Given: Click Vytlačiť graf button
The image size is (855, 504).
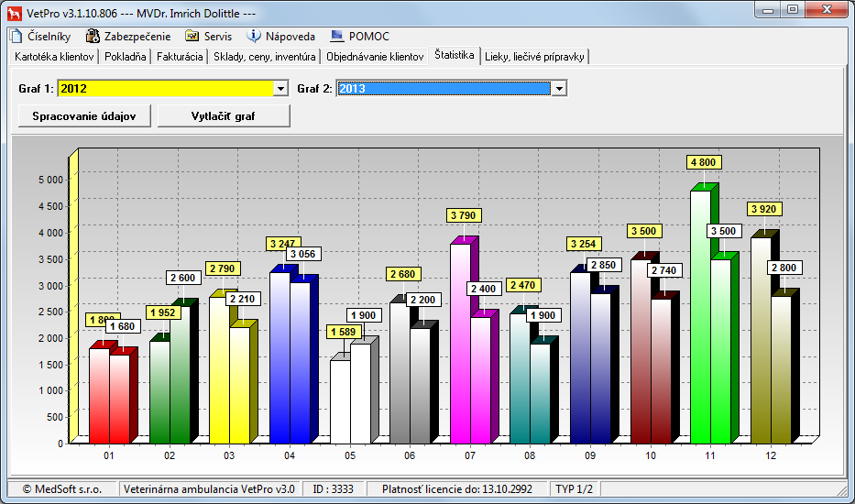Looking at the screenshot, I should [224, 116].
